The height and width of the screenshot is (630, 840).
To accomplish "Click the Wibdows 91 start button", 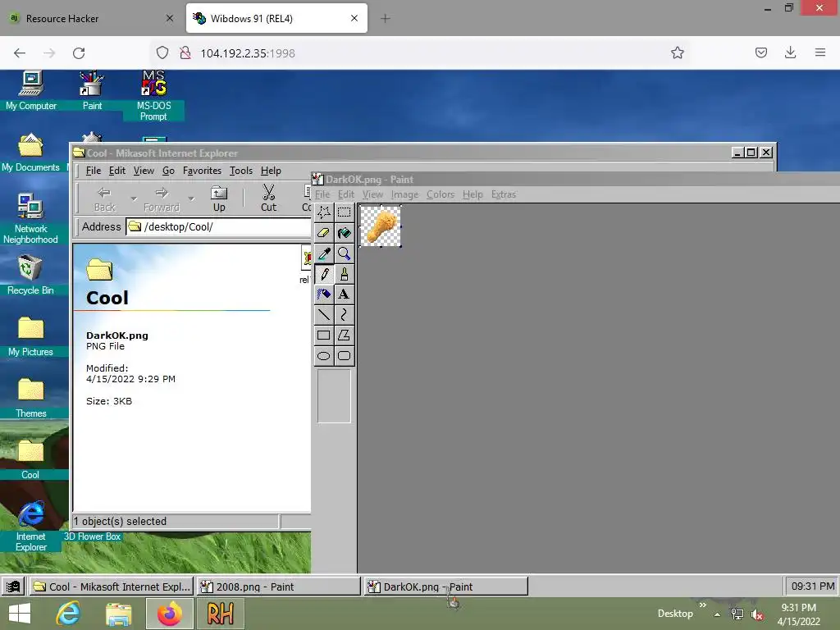I will 13,586.
